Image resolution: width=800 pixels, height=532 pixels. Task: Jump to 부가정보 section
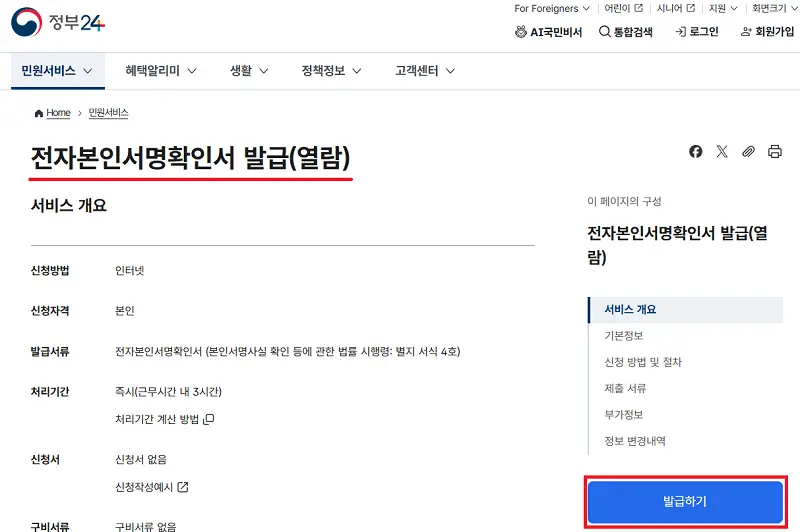[623, 415]
